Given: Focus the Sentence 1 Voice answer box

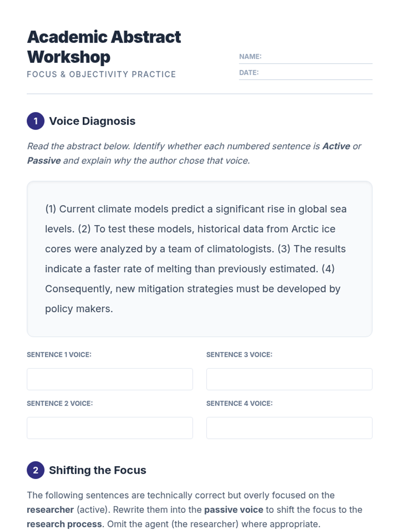Looking at the screenshot, I should click(x=110, y=379).
